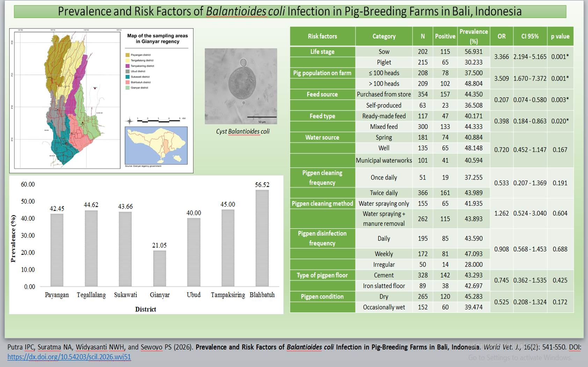Click the 'Iron slatted floor' category cell
This screenshot has width=588, height=367.
pyautogui.click(x=384, y=286)
